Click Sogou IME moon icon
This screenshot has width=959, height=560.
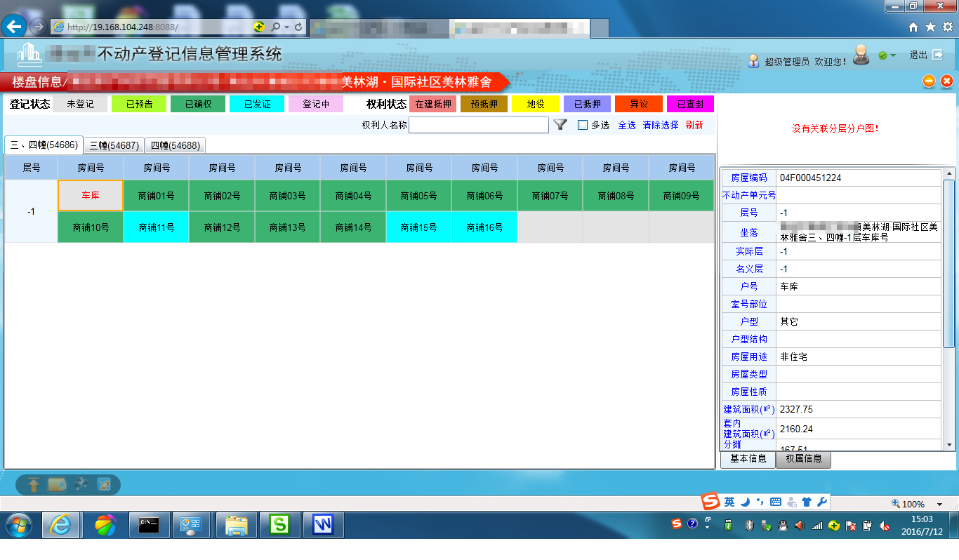pyautogui.click(x=746, y=502)
